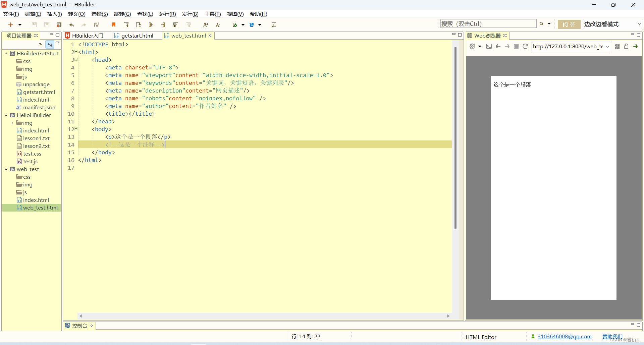Open the 工具(T) menu

pos(213,14)
